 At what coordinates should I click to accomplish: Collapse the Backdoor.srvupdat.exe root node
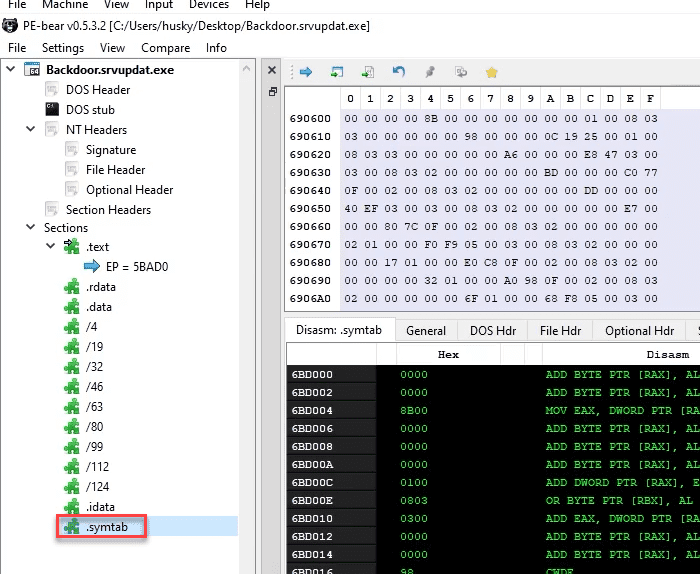(x=10, y=70)
